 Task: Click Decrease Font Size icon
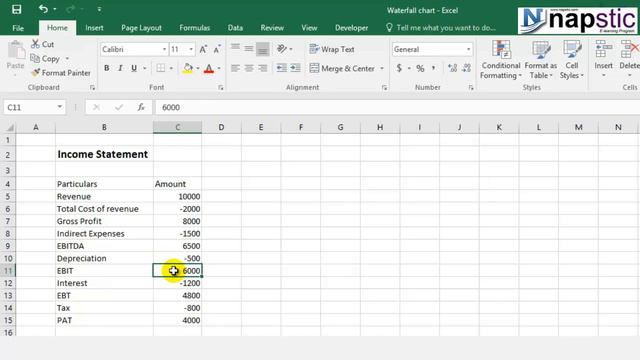click(x=217, y=49)
